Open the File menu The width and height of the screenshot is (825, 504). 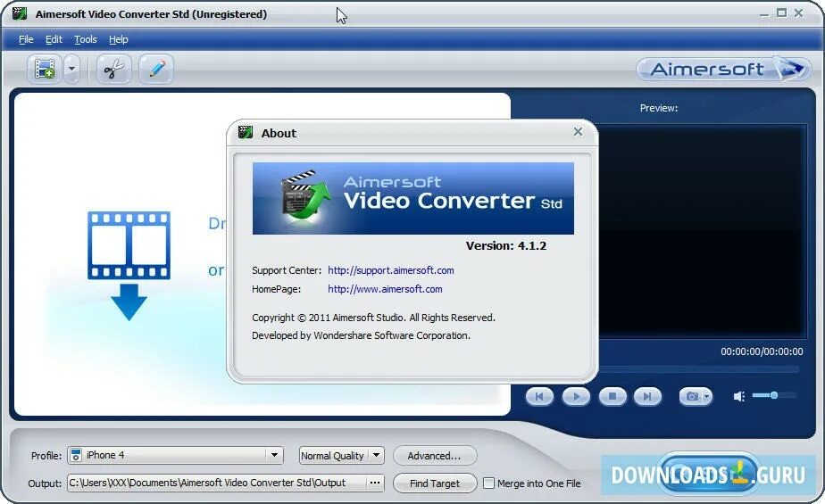26,39
